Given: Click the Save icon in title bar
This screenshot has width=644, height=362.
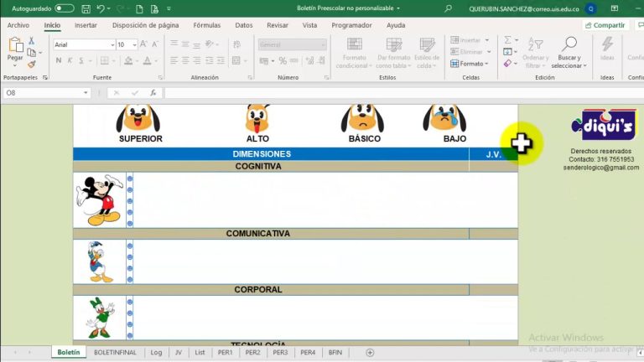Looking at the screenshot, I should click(x=86, y=8).
